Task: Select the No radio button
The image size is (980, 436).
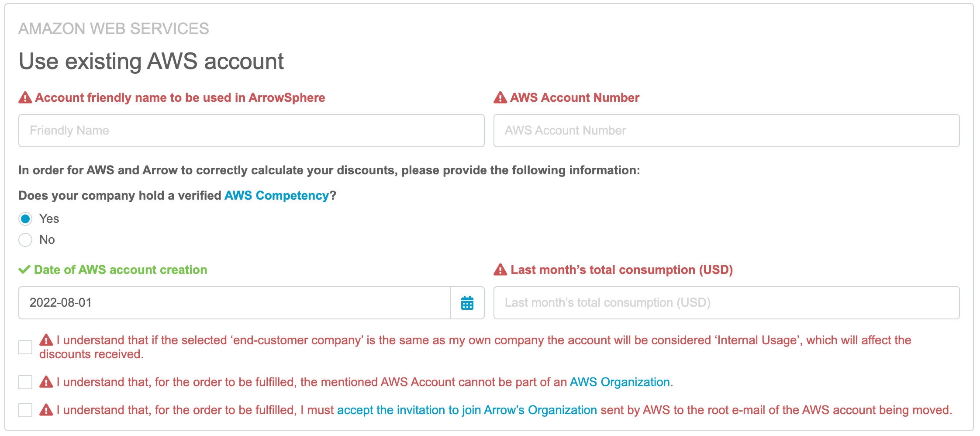Action: click(25, 240)
